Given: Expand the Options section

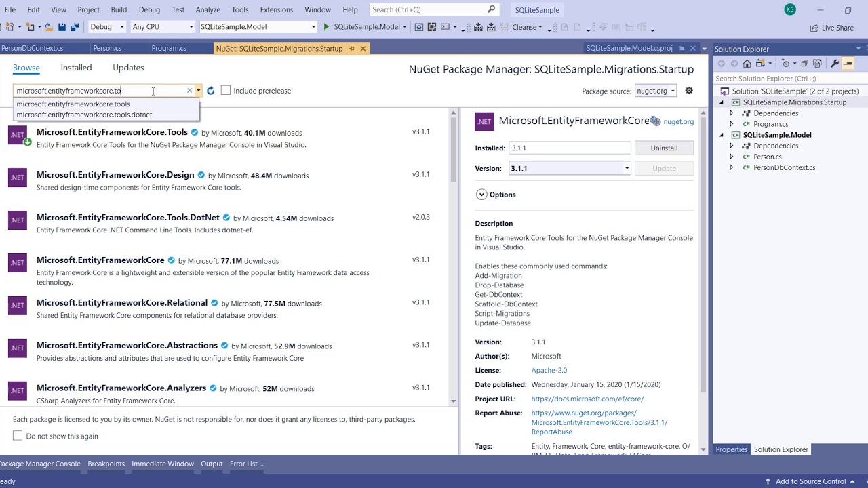Looking at the screenshot, I should coord(481,195).
